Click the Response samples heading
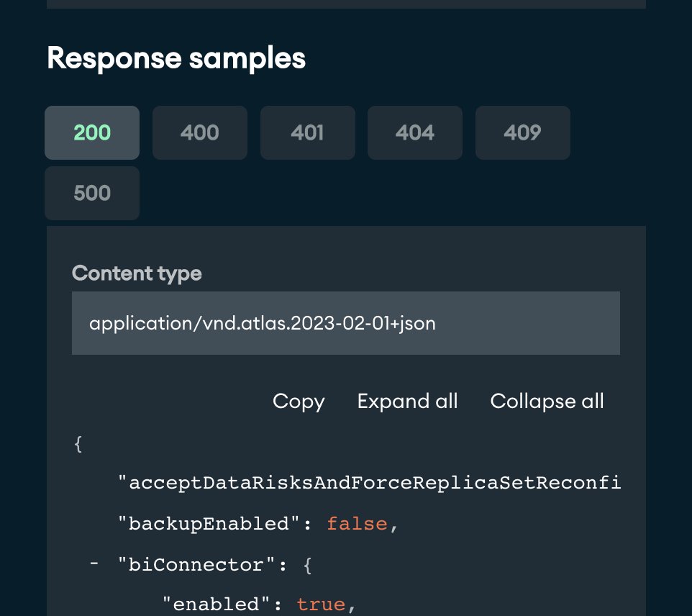This screenshot has width=692, height=616. [x=176, y=58]
